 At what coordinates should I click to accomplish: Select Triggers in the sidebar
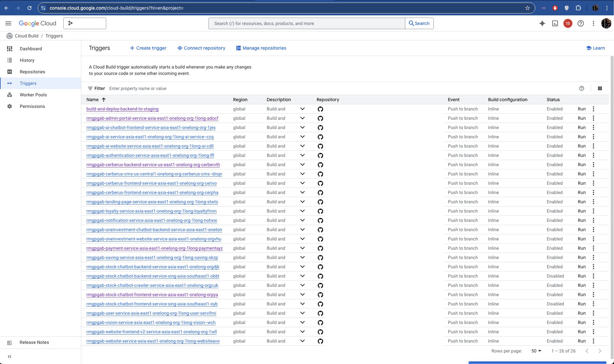40,83
